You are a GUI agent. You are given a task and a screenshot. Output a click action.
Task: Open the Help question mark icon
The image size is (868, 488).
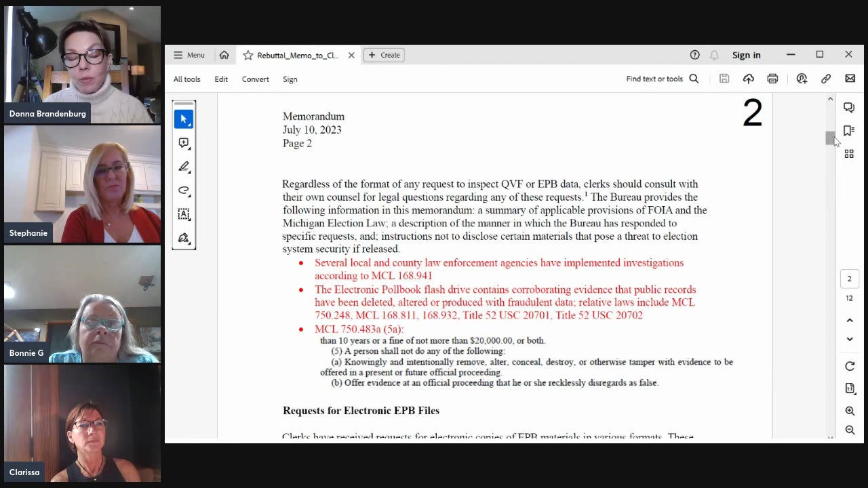(694, 55)
